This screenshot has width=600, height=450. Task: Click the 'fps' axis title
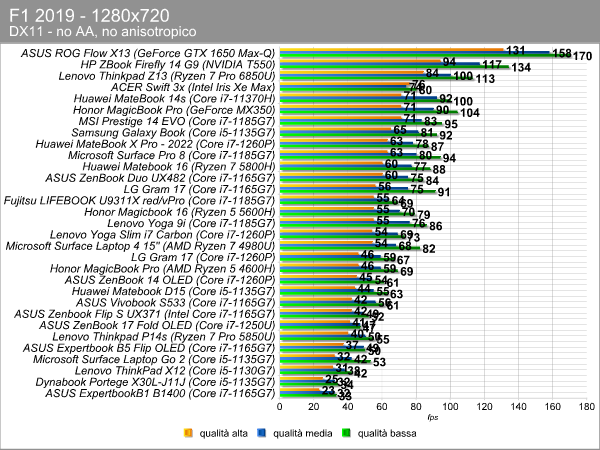[432, 417]
